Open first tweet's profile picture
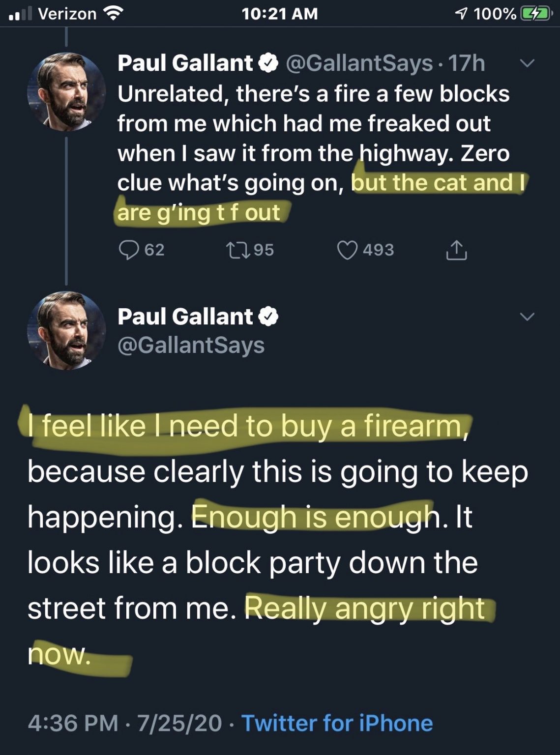 pyautogui.click(x=66, y=91)
